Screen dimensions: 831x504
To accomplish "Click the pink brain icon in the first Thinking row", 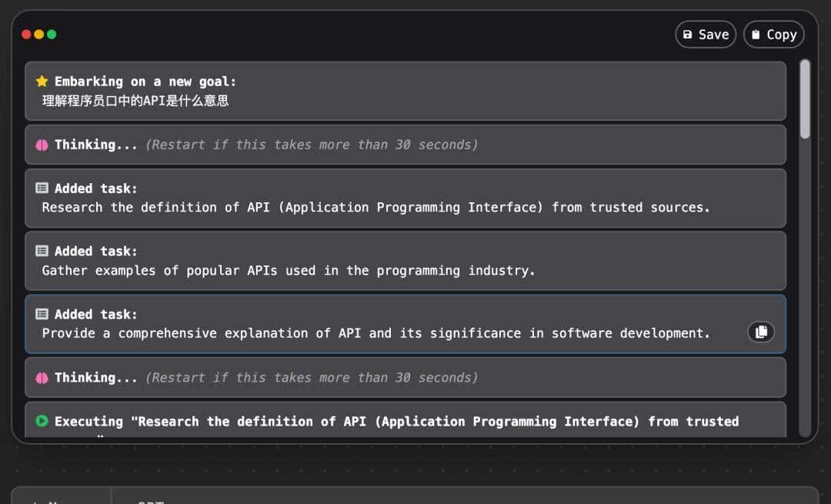I will pyautogui.click(x=42, y=145).
